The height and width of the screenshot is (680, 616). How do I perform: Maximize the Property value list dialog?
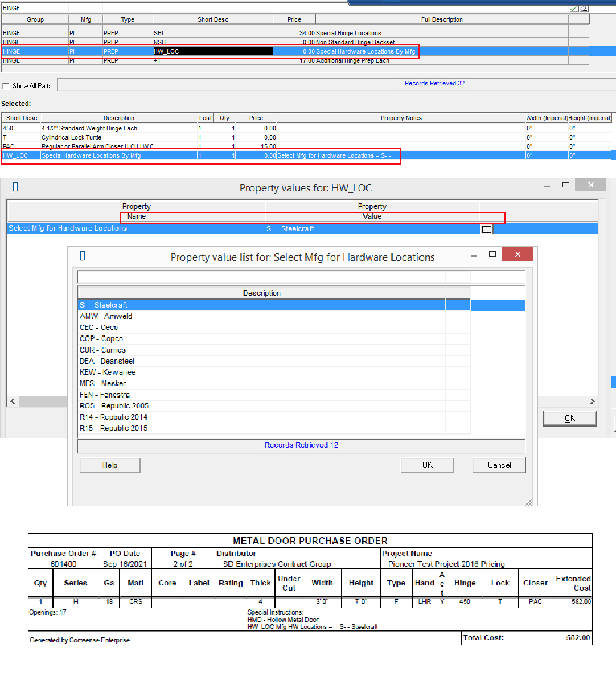[x=492, y=254]
